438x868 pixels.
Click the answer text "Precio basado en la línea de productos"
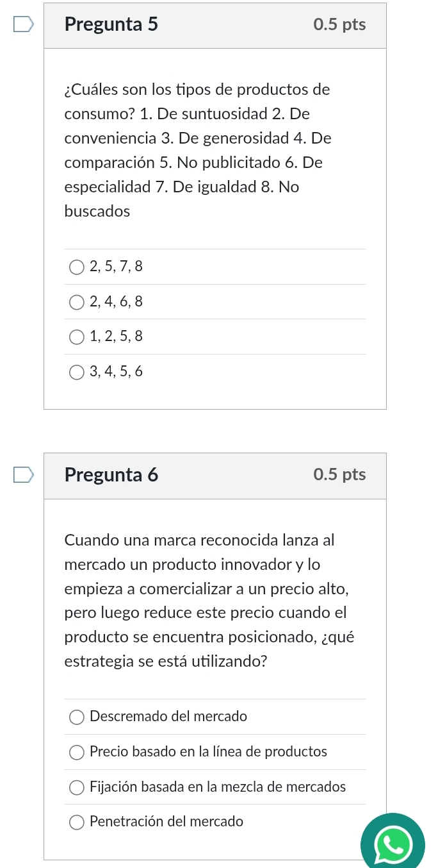pos(208,751)
